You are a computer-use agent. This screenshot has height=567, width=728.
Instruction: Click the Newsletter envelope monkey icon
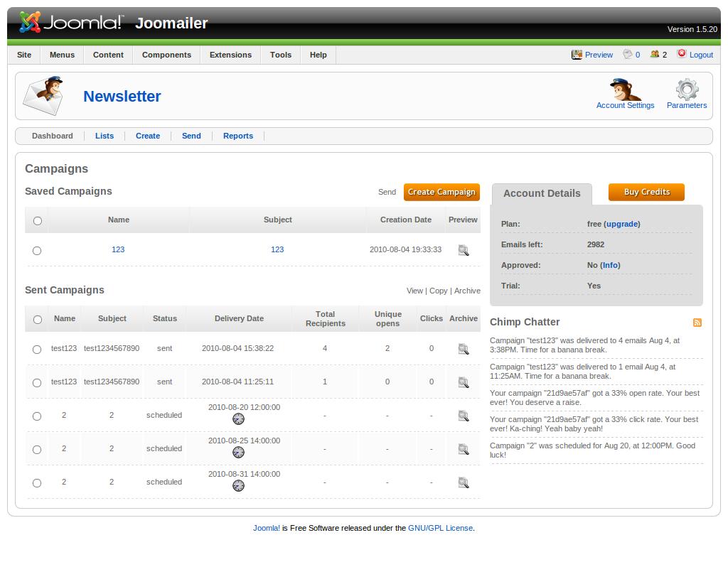click(x=43, y=96)
